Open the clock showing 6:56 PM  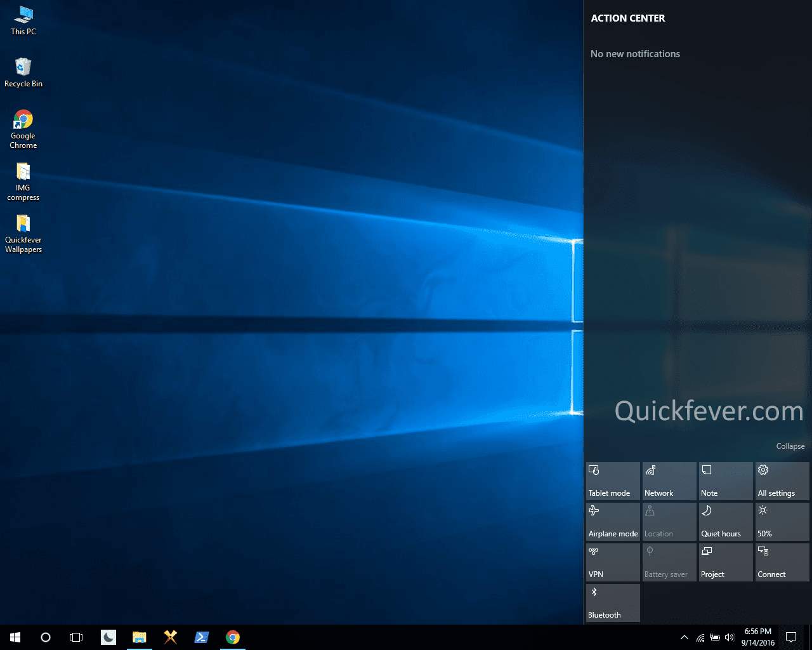tap(758, 637)
